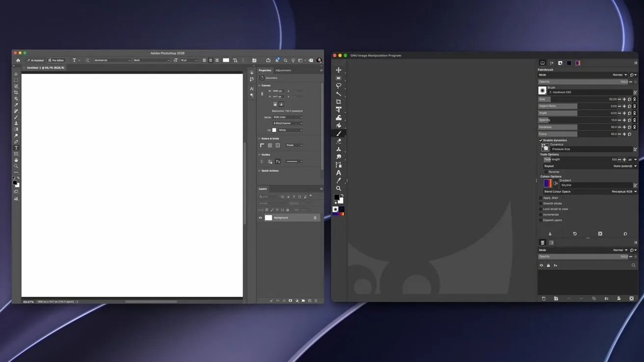Select the Move tool in Photoshop

point(16,74)
